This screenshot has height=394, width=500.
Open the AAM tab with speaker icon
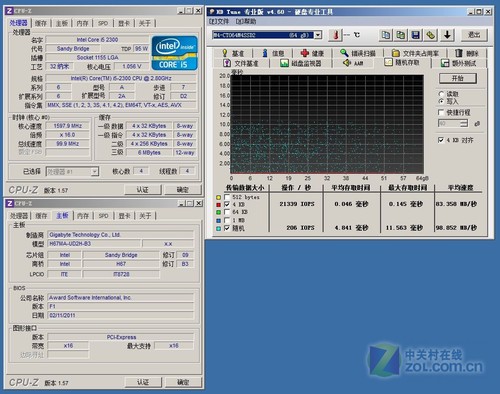click(353, 63)
